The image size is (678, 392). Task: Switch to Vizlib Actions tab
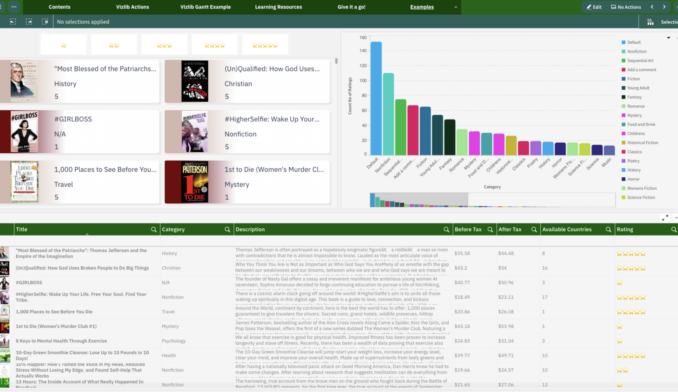pyautogui.click(x=132, y=7)
